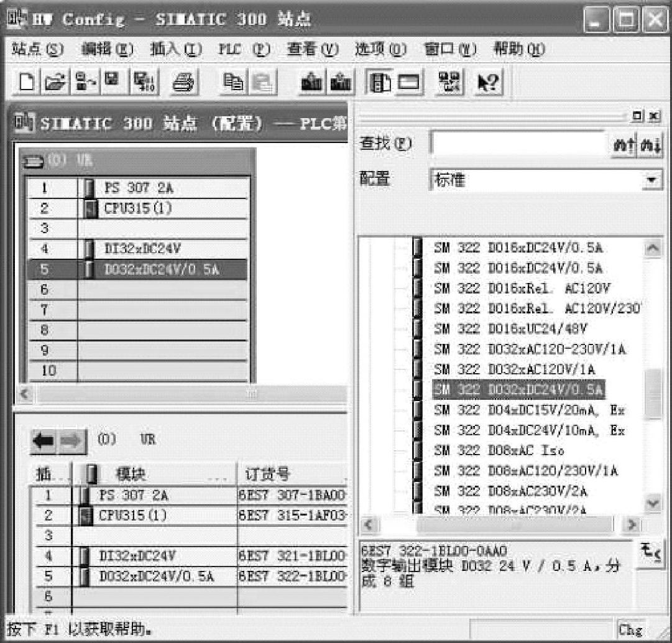
Task: Select rack slot 5 DO32xDC24V/0.5A
Action: click(138, 269)
